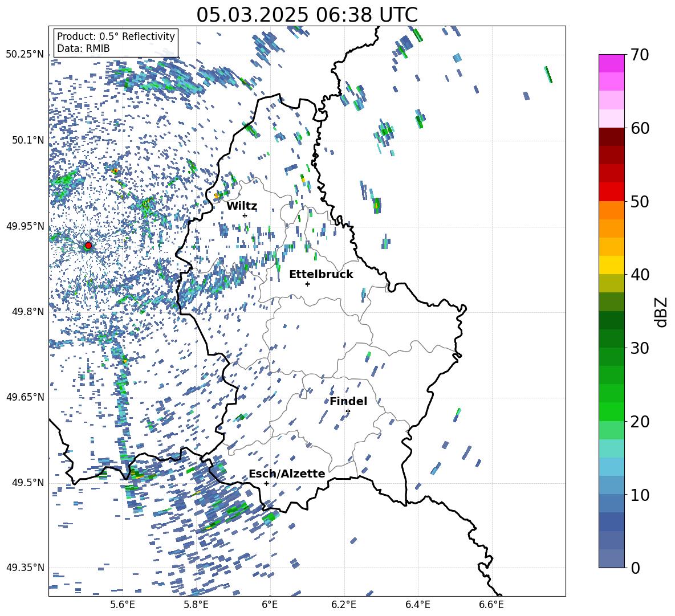This screenshot has width=675, height=616.
Task: Click the colorbar tick label 70
Action: (640, 55)
